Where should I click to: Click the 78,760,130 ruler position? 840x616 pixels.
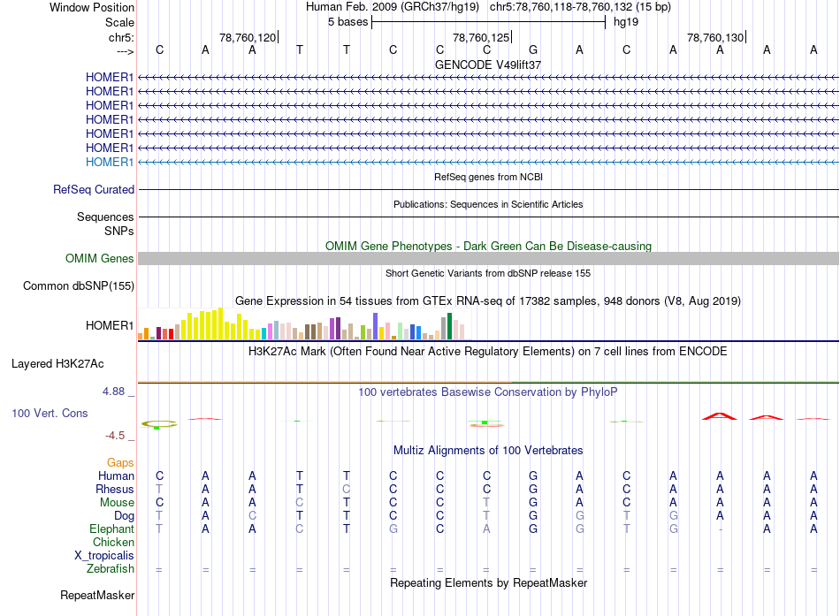click(715, 37)
